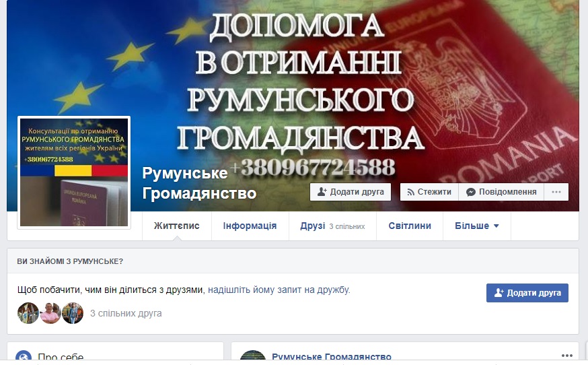588x365 pixels.
Task: Click the first mutual friend avatar
Action: click(x=28, y=313)
